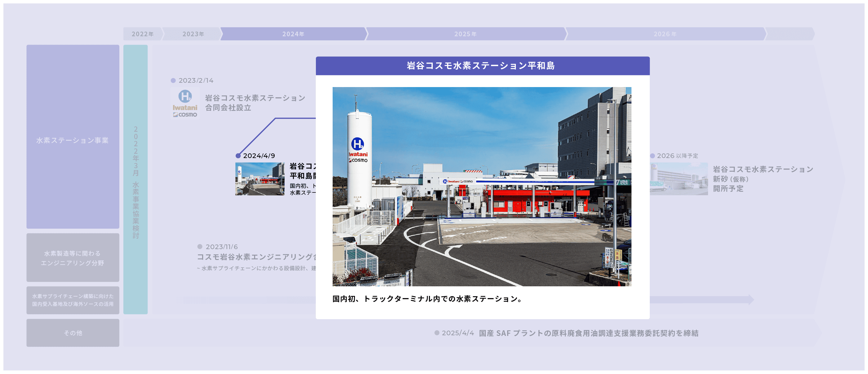Click the popup title 岩谷コスモ水素ステーション平和島
This screenshot has height=374, width=868.
[481, 66]
